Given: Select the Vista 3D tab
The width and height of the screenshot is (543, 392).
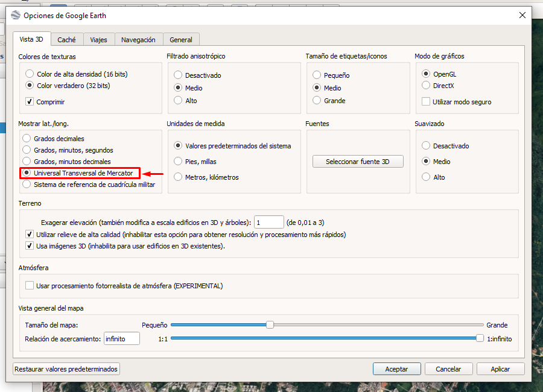Looking at the screenshot, I should (31, 39).
